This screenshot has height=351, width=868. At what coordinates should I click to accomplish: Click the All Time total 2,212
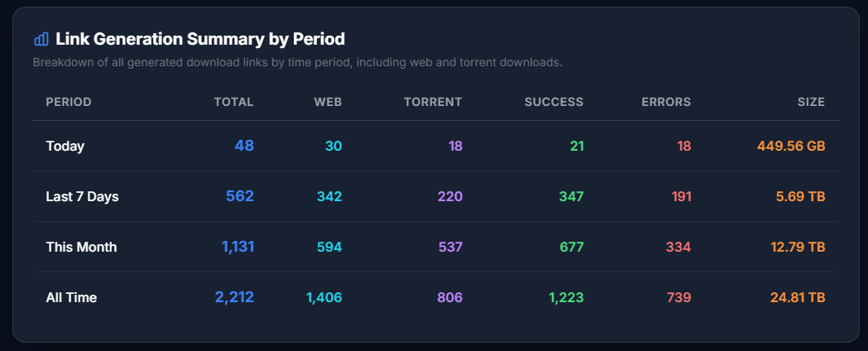pyautogui.click(x=234, y=297)
